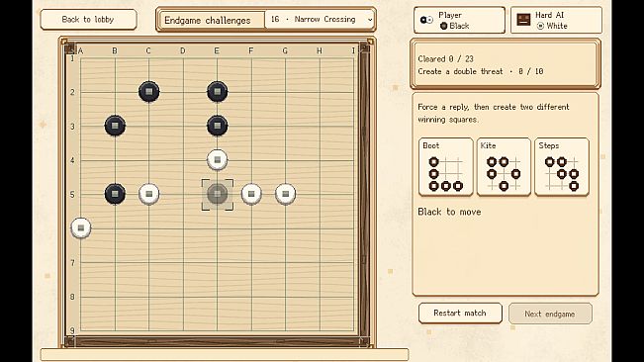Click black stone at E2

pos(218,92)
